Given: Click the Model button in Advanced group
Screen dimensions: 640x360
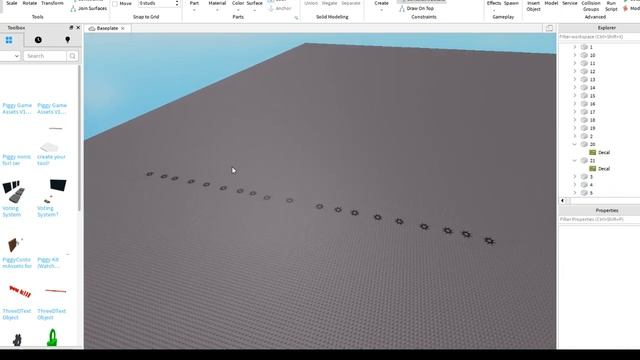Looking at the screenshot, I should coord(551,3).
